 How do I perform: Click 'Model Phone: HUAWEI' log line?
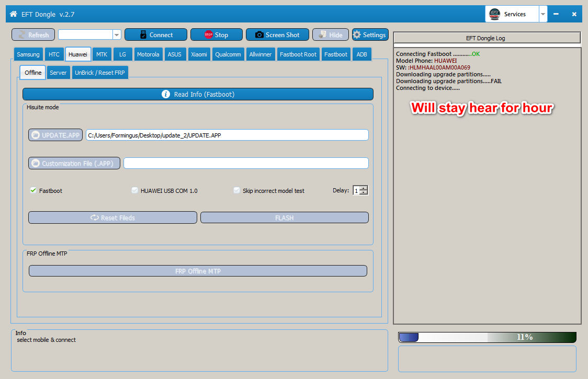(x=426, y=61)
